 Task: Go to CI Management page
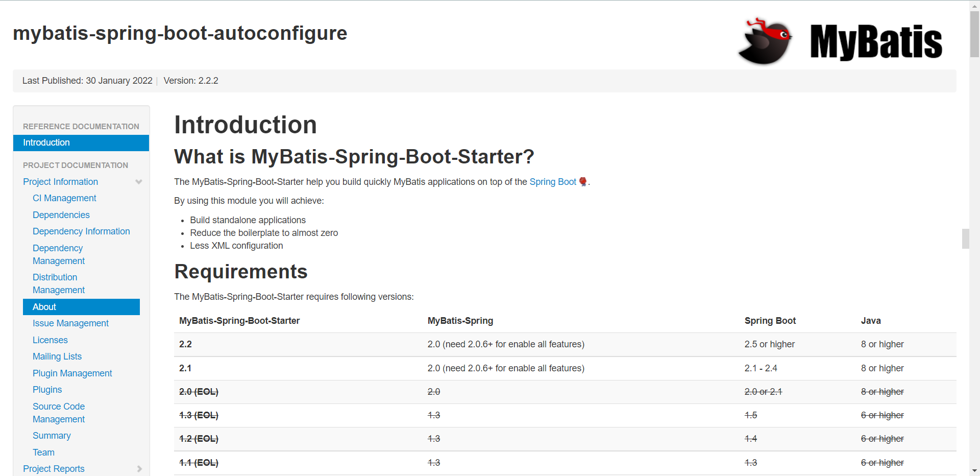(64, 198)
